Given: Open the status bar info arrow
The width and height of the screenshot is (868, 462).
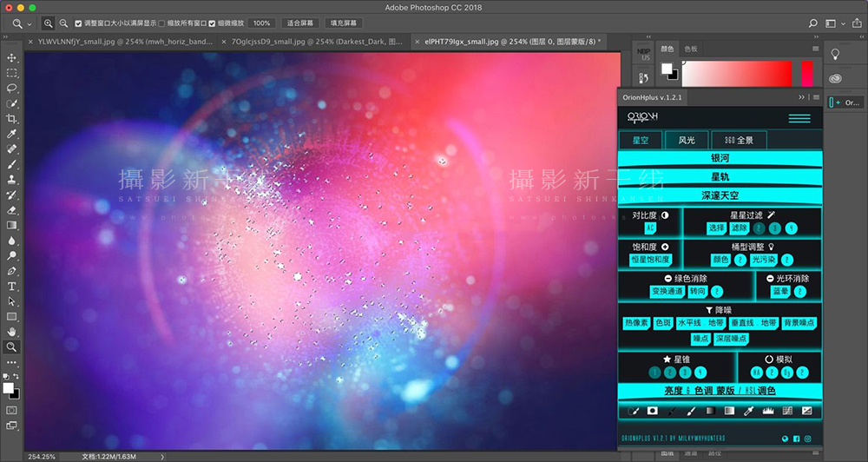Looking at the screenshot, I should click(162, 457).
